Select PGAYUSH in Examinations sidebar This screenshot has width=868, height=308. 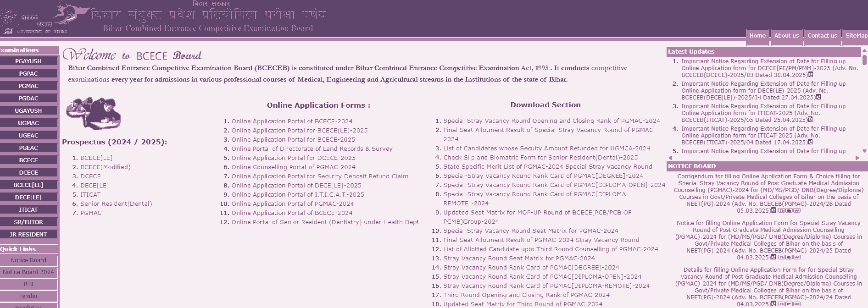28,61
